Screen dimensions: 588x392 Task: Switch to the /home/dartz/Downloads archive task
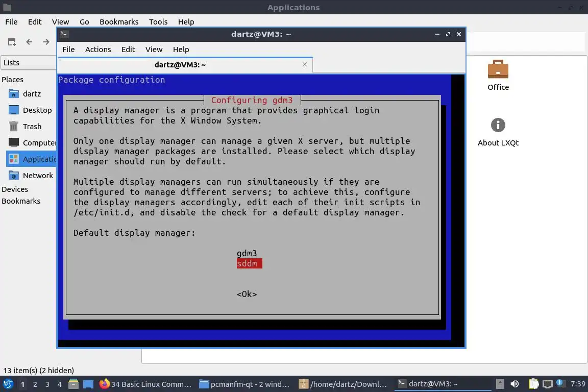click(x=343, y=384)
